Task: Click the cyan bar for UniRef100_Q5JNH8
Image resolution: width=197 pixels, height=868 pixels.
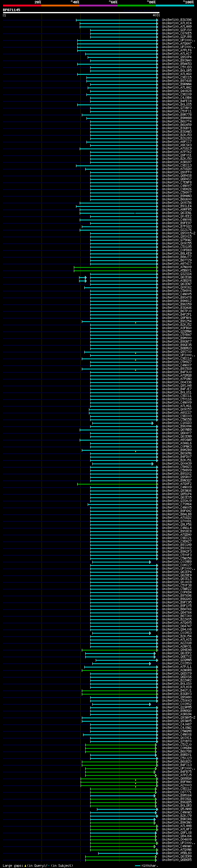Action: (x=127, y=809)
